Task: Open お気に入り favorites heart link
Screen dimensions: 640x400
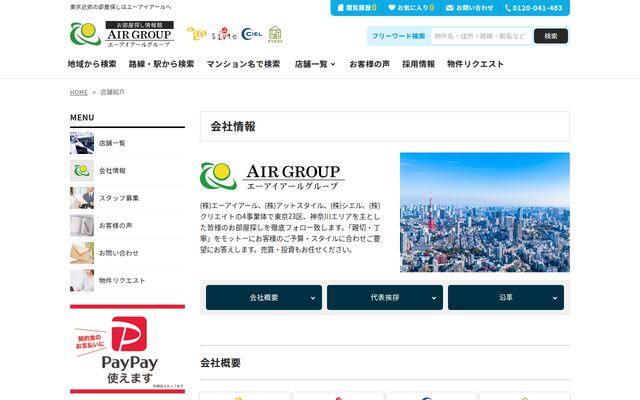Action: point(411,8)
